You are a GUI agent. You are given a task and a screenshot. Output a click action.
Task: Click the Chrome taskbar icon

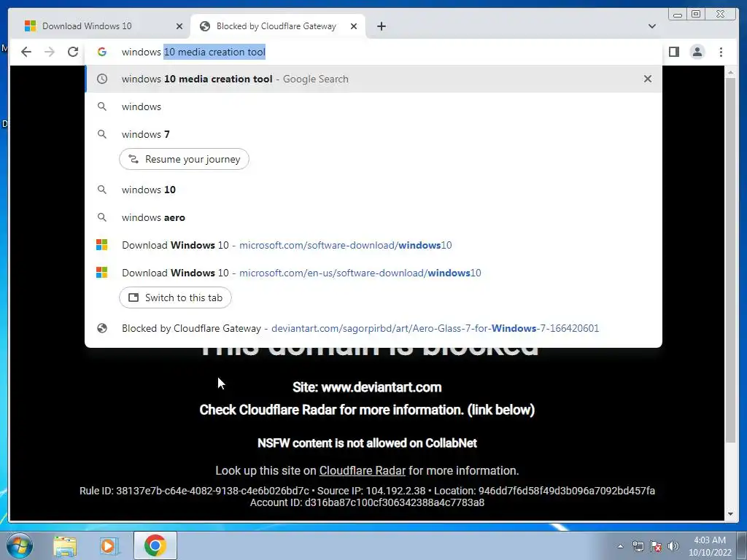click(x=155, y=545)
